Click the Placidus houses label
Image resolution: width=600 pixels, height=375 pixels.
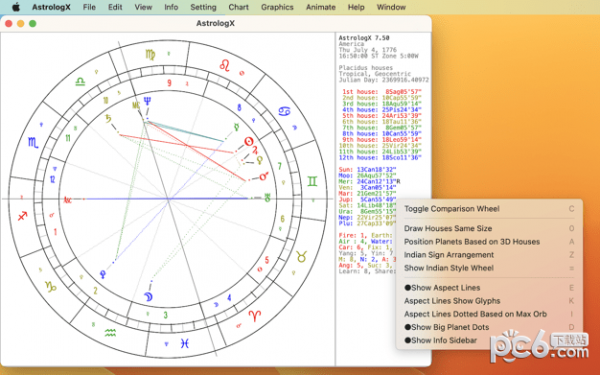pyautogui.click(x=365, y=68)
